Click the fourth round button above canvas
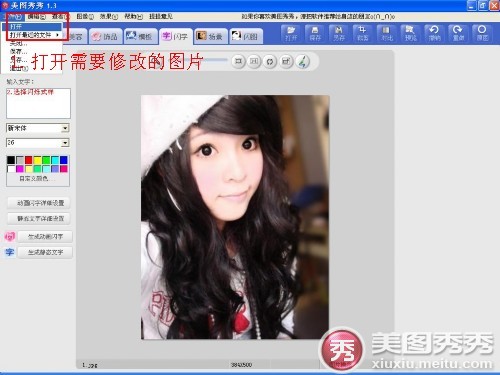This screenshot has width=500, height=375. [x=286, y=61]
